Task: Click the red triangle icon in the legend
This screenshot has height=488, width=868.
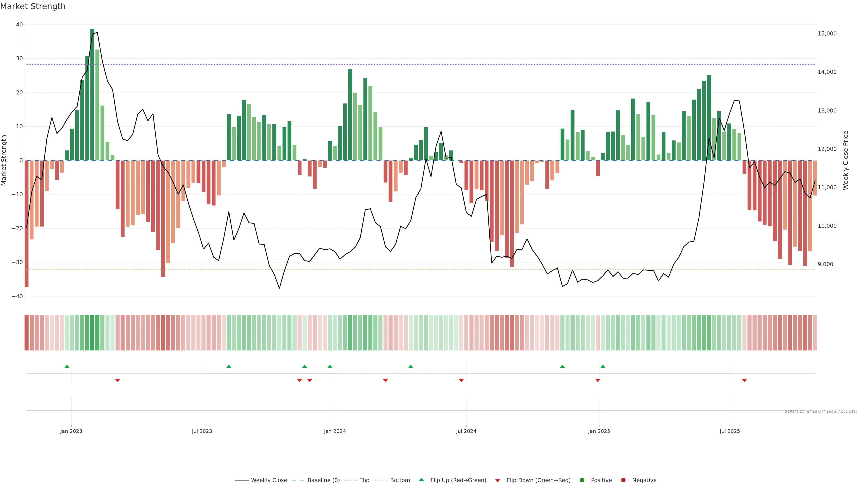Action: [498, 481]
